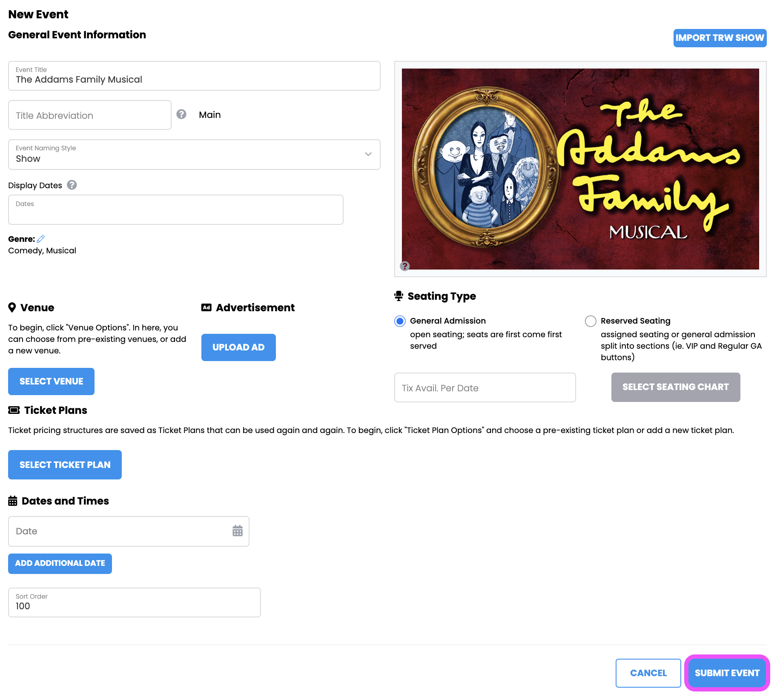Click the Ticket Plans ticket icon
The image size is (780, 700).
(x=14, y=410)
